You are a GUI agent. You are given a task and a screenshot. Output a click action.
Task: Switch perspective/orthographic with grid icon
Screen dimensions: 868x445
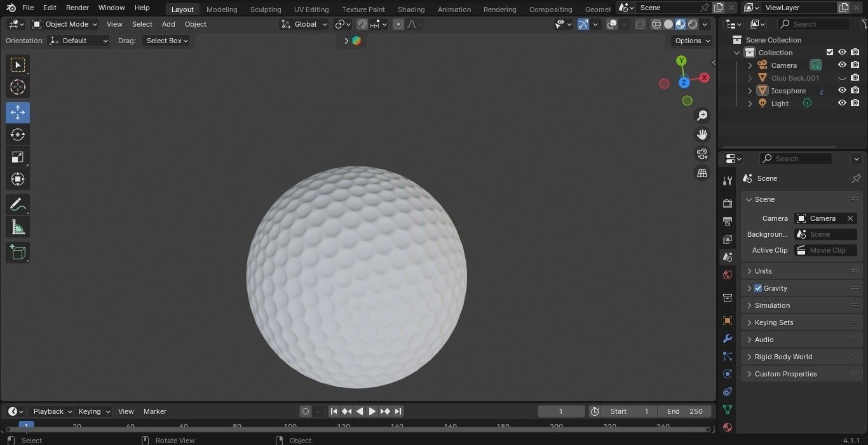tap(702, 173)
